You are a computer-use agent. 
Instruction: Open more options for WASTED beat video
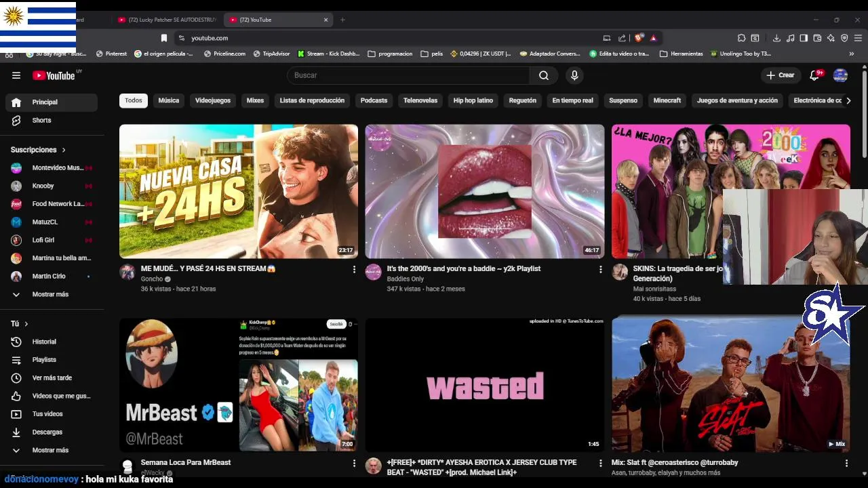(x=600, y=464)
